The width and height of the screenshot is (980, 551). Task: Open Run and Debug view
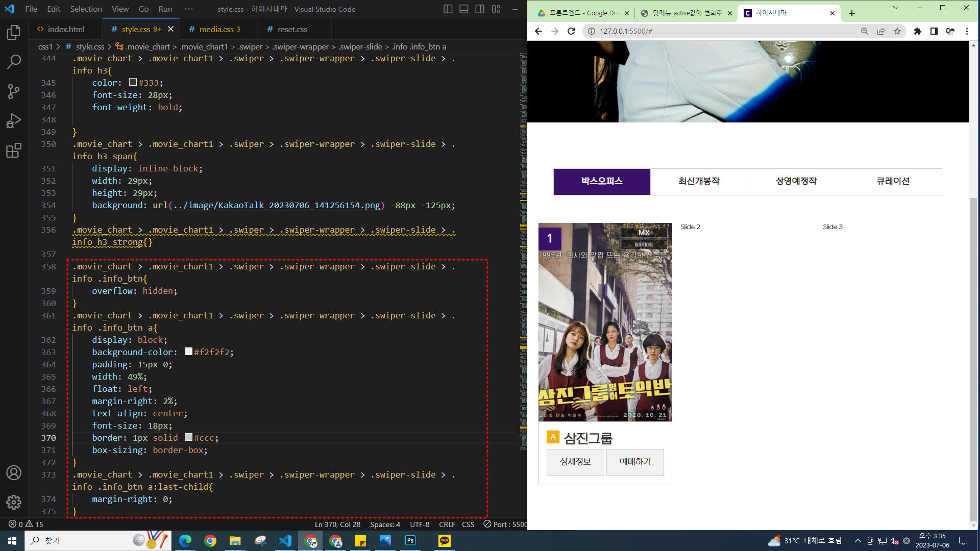pos(14,121)
